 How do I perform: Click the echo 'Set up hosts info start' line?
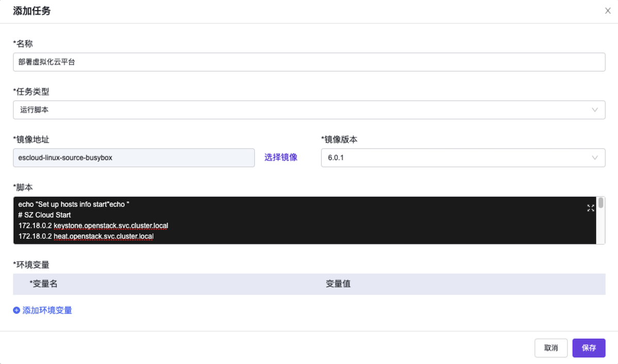click(x=73, y=204)
